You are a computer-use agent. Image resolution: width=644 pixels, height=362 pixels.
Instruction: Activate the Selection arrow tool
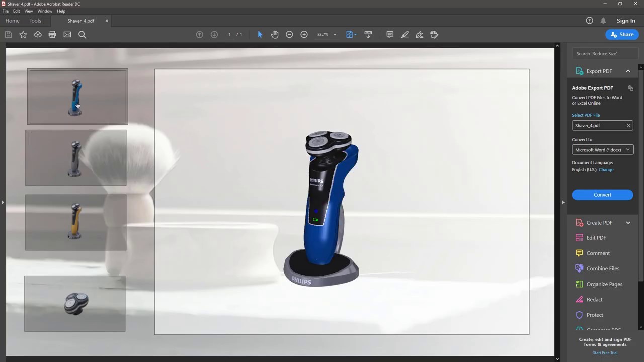(260, 35)
